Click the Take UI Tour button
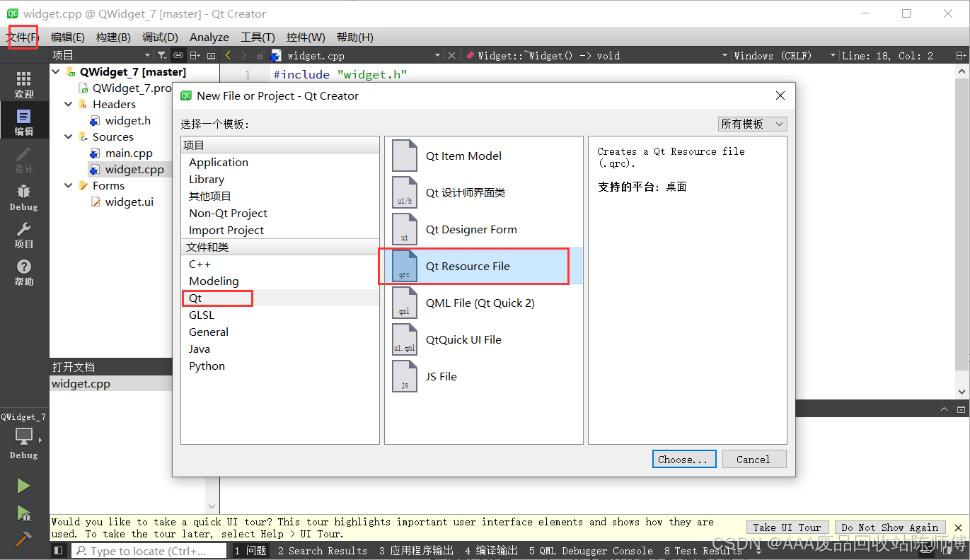Viewport: 970px width, 560px height. coord(787,527)
